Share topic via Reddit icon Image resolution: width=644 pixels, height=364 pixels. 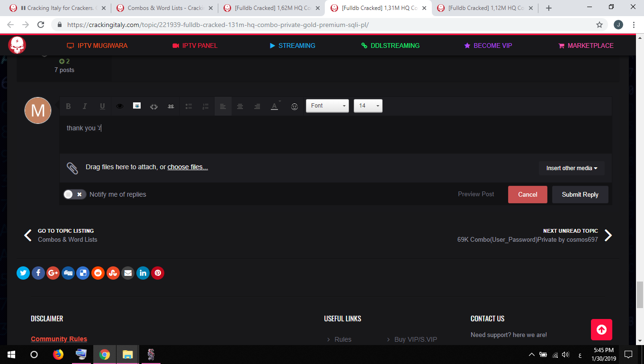[98, 273]
